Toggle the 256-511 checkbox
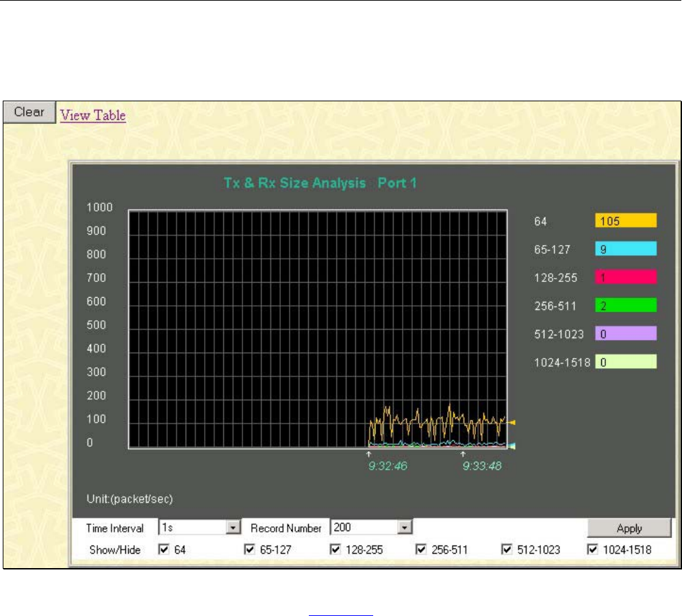 [x=420, y=550]
